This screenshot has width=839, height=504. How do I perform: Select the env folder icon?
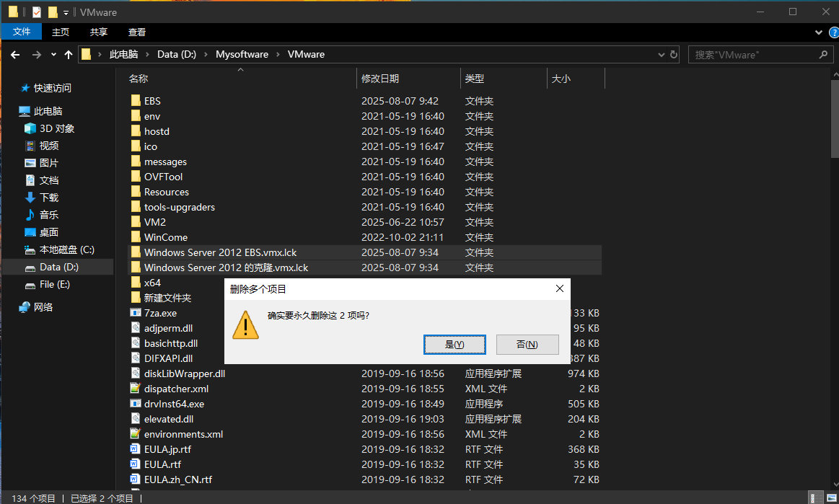(x=136, y=115)
